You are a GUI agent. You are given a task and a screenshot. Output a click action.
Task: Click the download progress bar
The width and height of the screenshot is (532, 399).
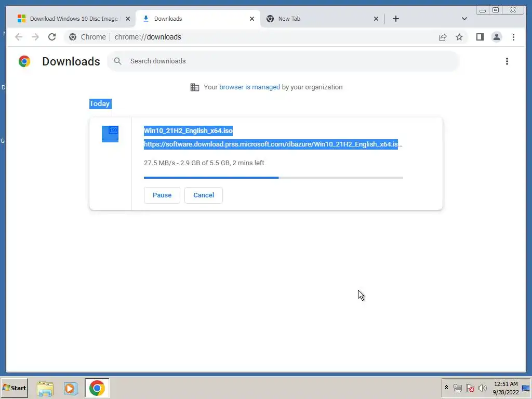(x=273, y=178)
